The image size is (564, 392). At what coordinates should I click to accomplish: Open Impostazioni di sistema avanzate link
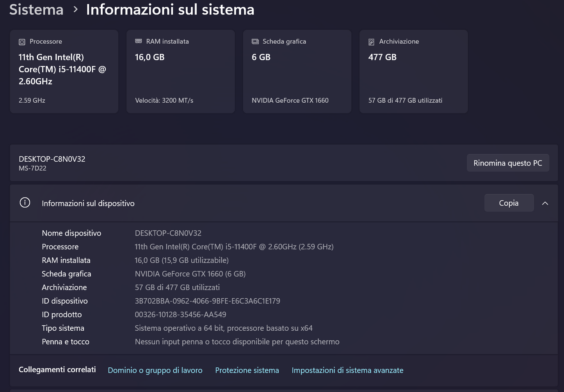(x=347, y=370)
